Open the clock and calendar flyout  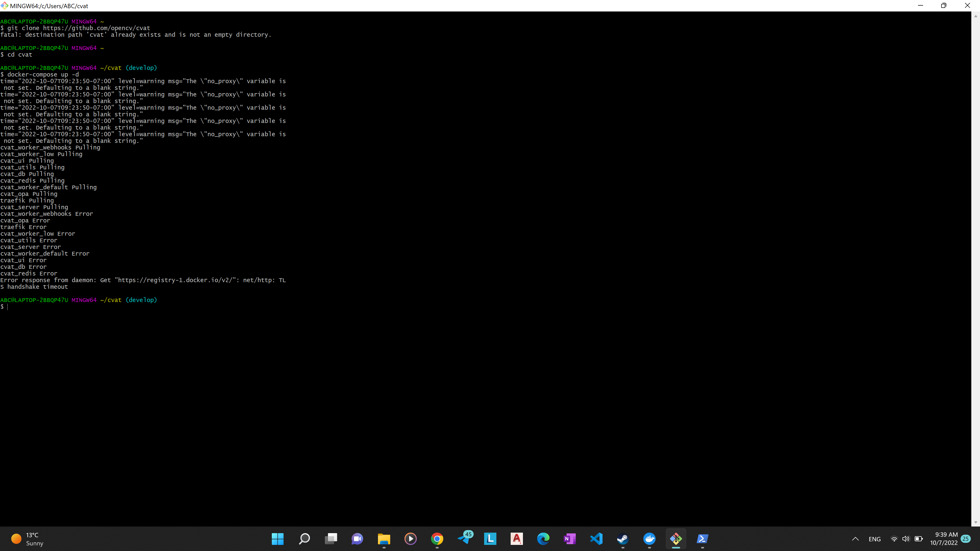coord(944,539)
